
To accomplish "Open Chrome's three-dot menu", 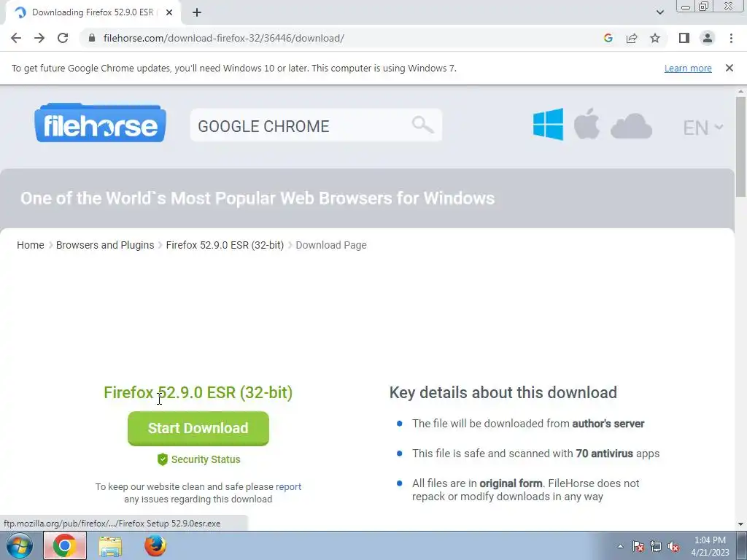I will (731, 38).
